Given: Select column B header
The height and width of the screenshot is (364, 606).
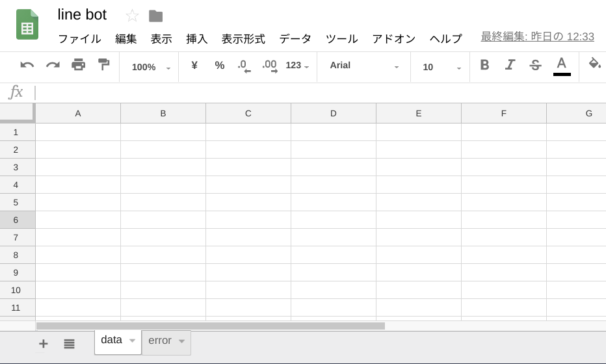Looking at the screenshot, I should (163, 113).
